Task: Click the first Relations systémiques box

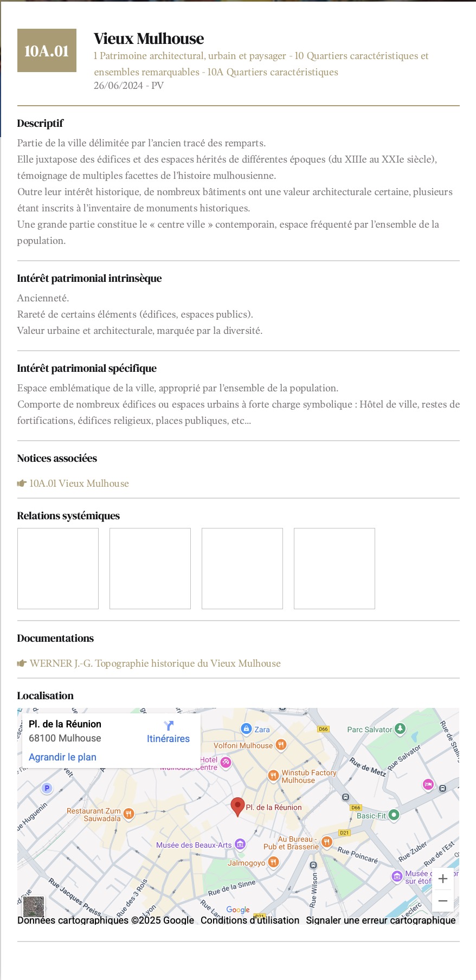Action: pos(58,569)
